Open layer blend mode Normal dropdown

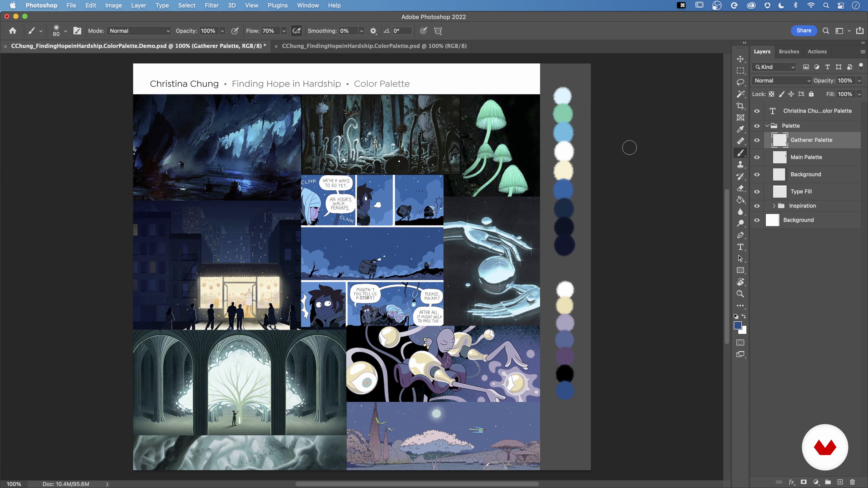coord(781,80)
